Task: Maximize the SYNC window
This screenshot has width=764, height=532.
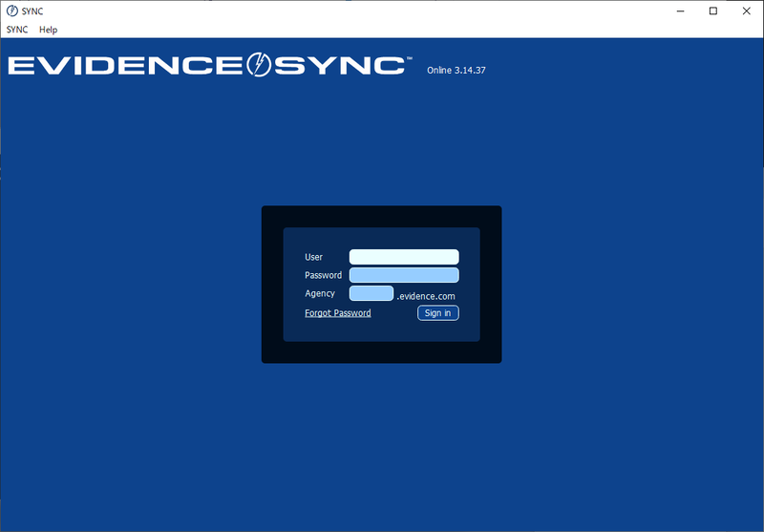Action: [712, 11]
